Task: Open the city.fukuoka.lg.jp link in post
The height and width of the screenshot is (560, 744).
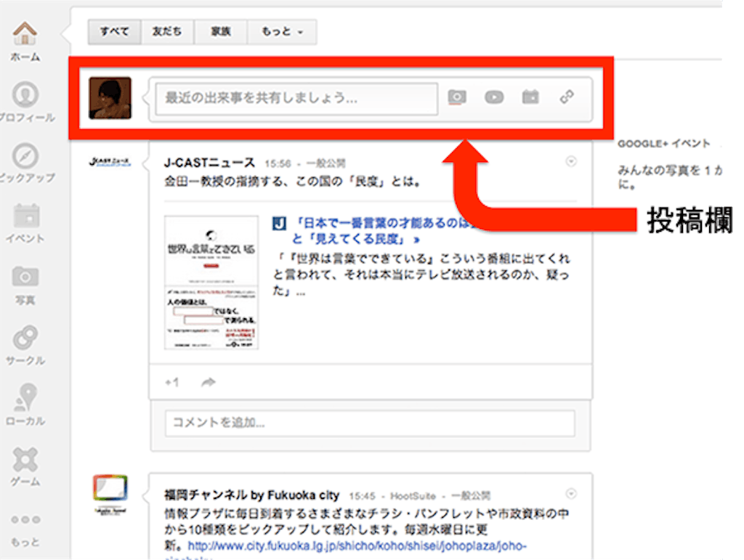Action: (x=357, y=545)
